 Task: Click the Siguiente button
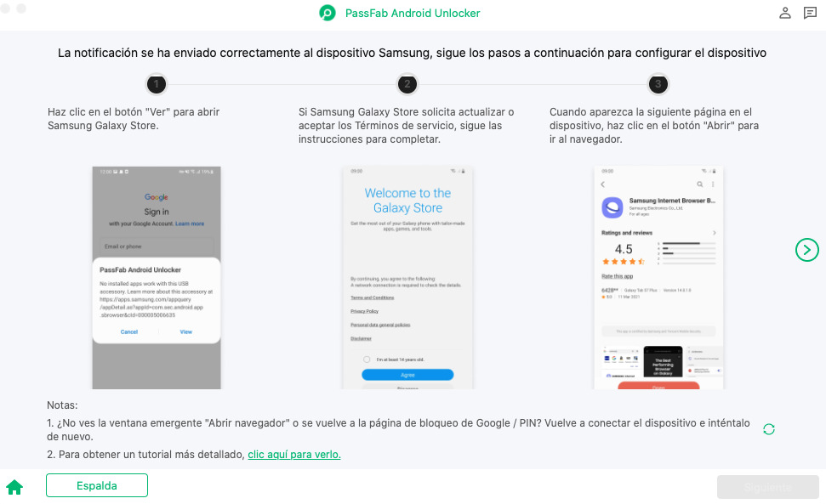point(767,487)
